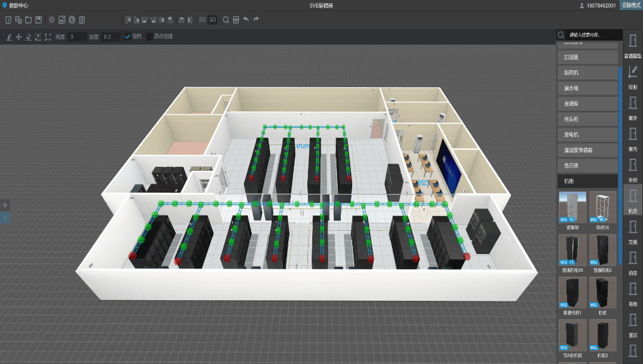
Task: Collapse the 机柜 category header
Action: 587,181
